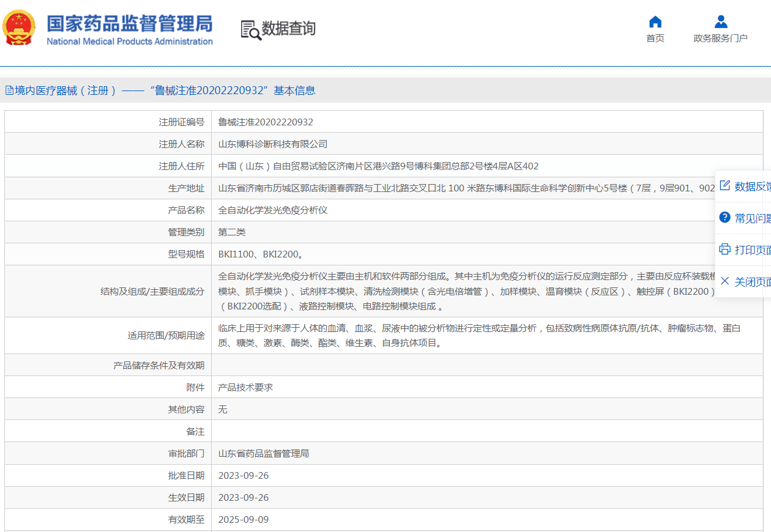Click the 其他内容 label cell
The width and height of the screenshot is (771, 532).
(108, 409)
